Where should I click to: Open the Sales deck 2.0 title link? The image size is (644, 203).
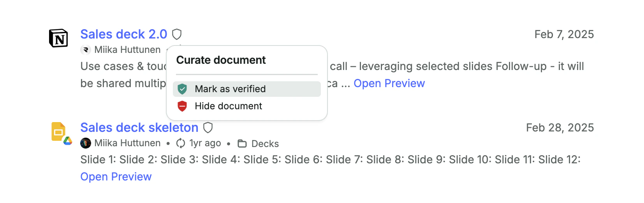(x=123, y=34)
